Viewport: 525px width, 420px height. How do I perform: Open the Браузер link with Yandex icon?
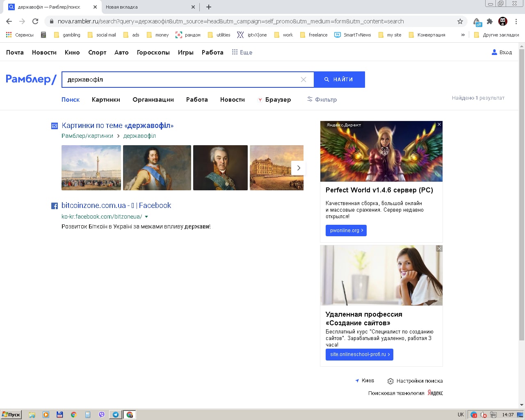(x=274, y=100)
